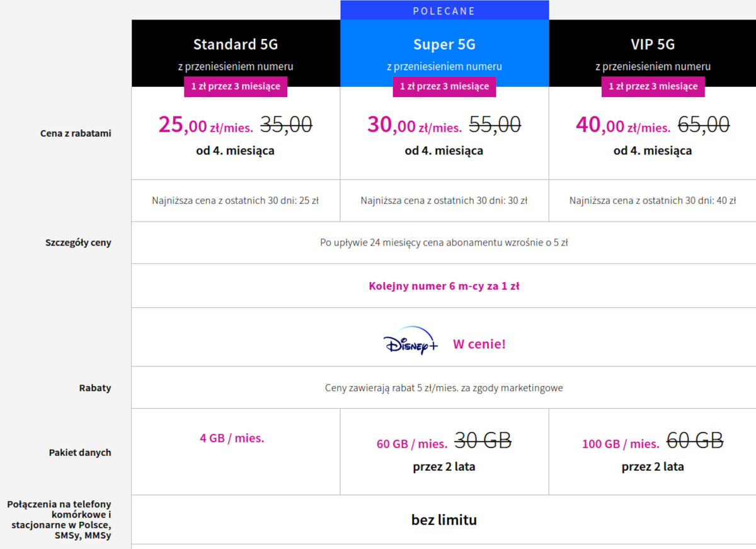Screen dimensions: 756x549
Task: Click the '100 GB / mies.' data package
Action: tap(620, 444)
